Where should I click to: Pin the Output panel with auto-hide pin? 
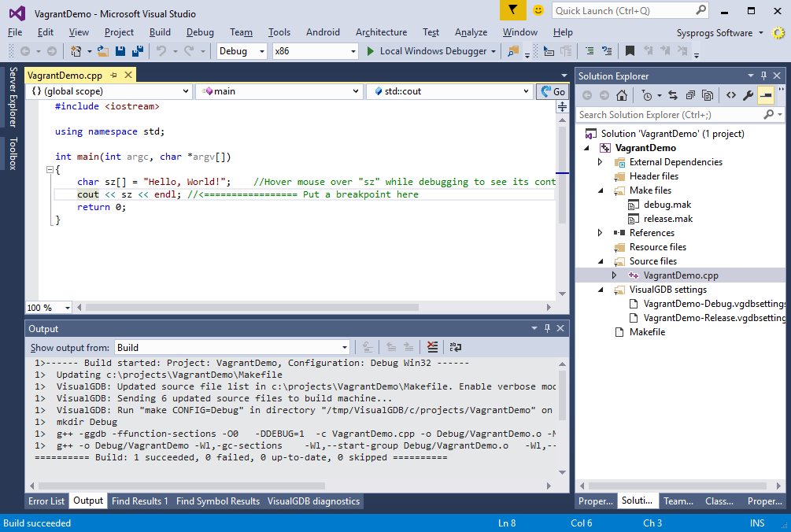(x=547, y=328)
